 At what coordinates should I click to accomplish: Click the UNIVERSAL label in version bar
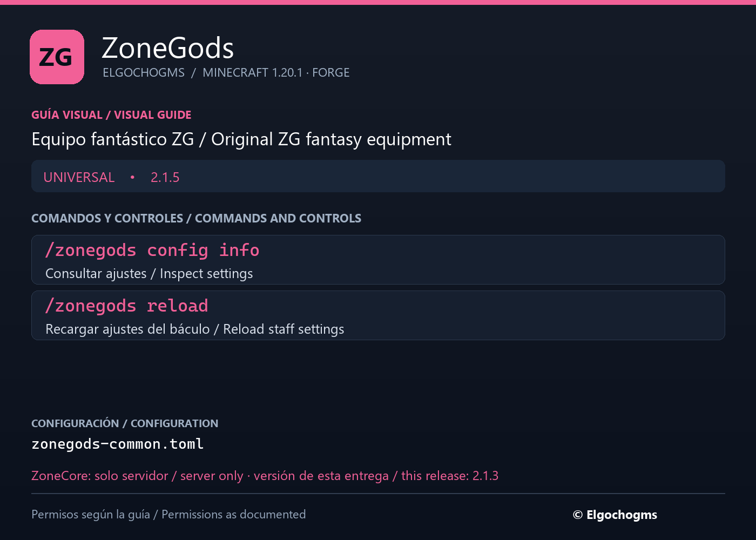pos(79,177)
